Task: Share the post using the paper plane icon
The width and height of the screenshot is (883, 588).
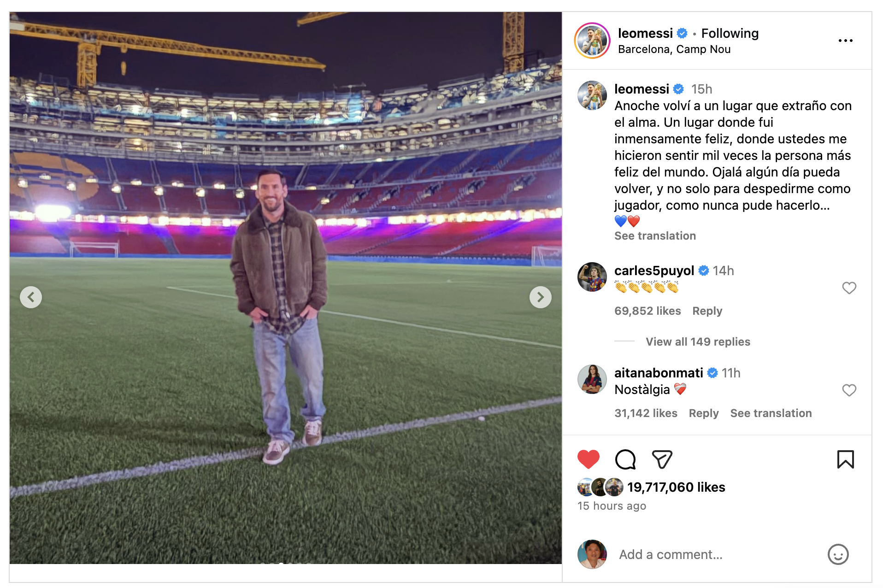Action: click(662, 459)
